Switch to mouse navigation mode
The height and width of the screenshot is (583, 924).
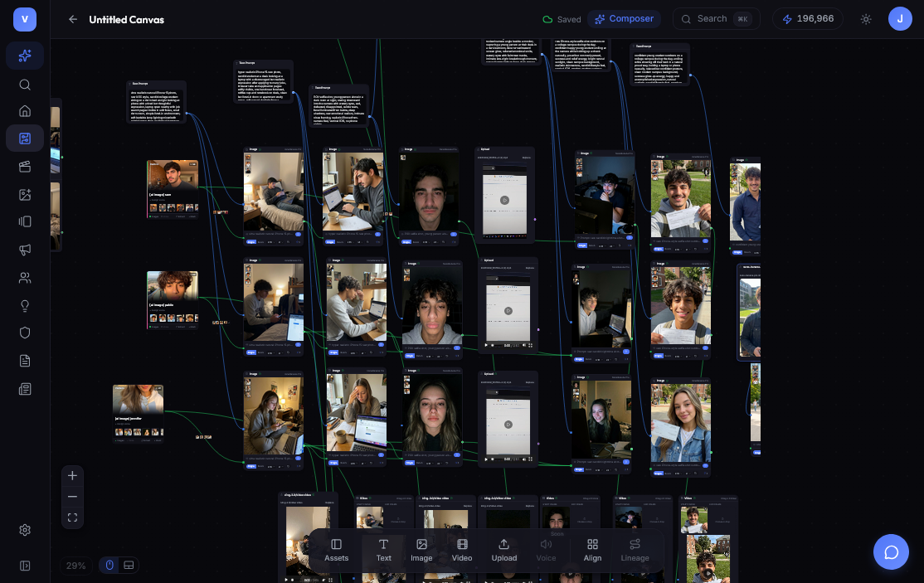(109, 566)
